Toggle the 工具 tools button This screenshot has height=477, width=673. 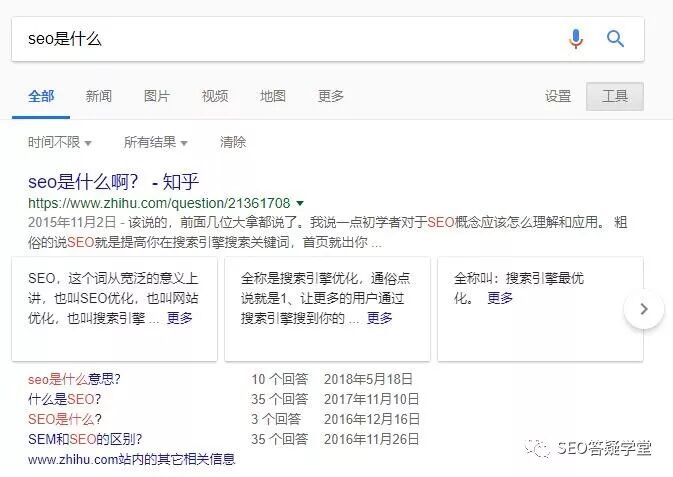[x=615, y=96]
